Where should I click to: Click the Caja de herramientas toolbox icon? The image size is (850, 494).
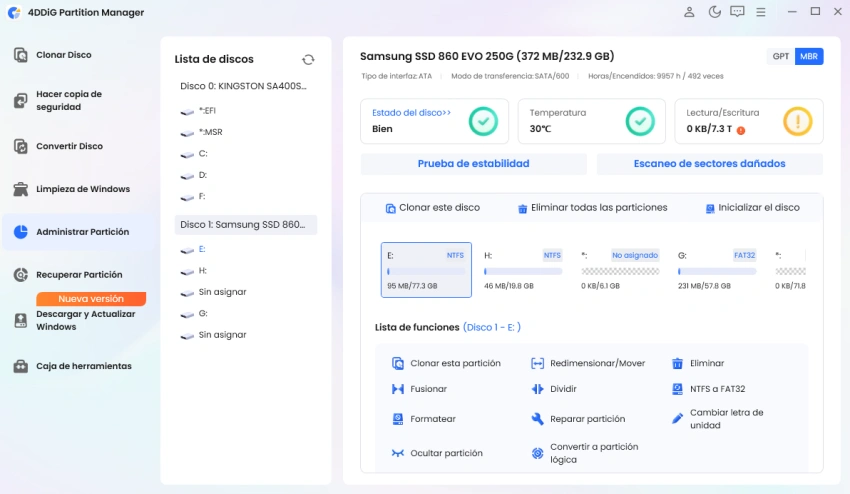point(21,366)
